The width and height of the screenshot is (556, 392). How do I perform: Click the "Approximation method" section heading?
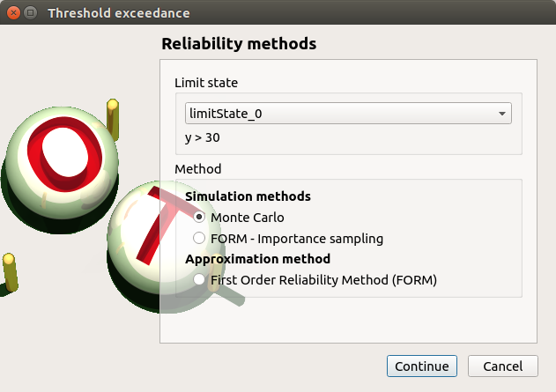257,259
